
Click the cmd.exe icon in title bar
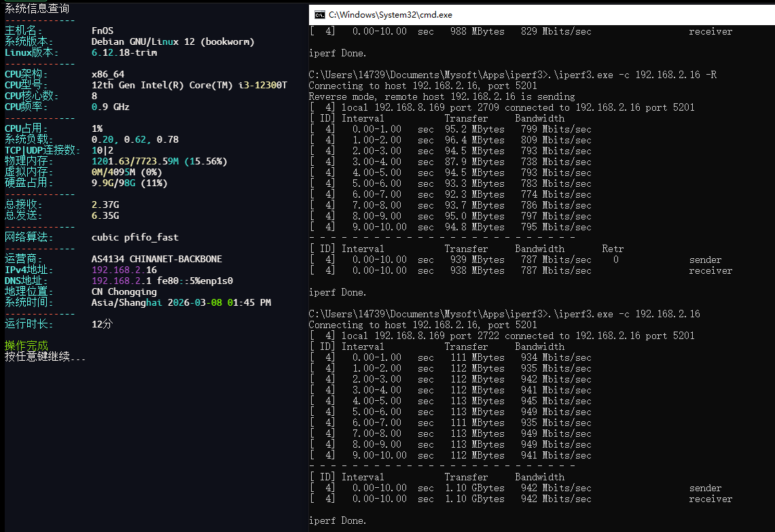click(x=319, y=14)
